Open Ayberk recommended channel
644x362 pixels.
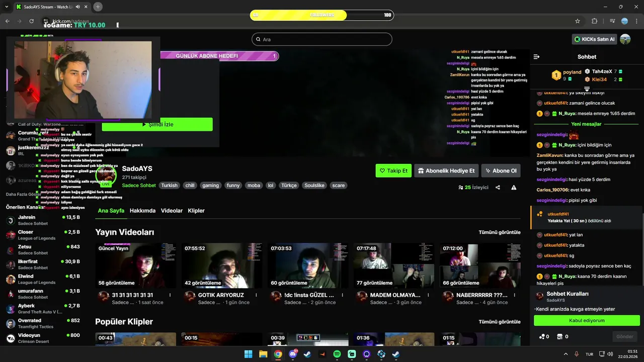point(43,309)
